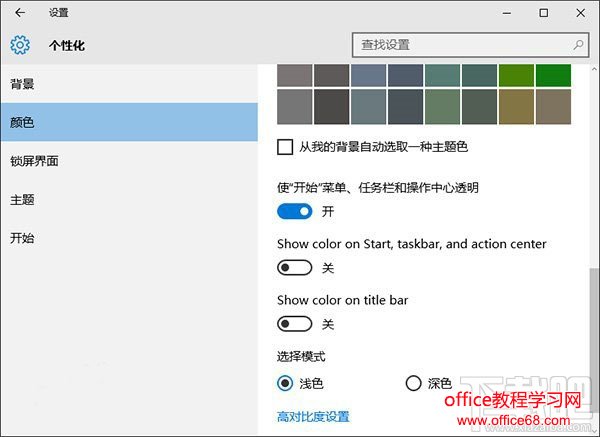600x437 pixels.
Task: Turn off Start menu transparency toggle
Action: coord(295,211)
